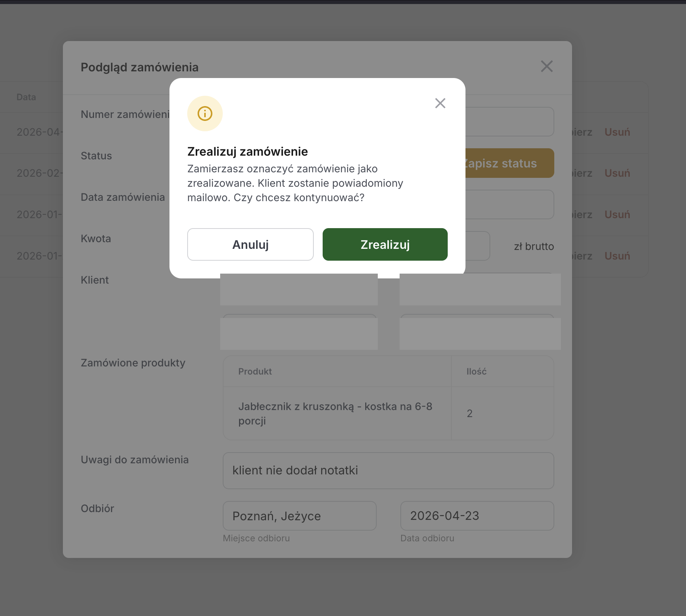Click the Produkt column header
Viewport: 686px width, 616px height.
(255, 372)
